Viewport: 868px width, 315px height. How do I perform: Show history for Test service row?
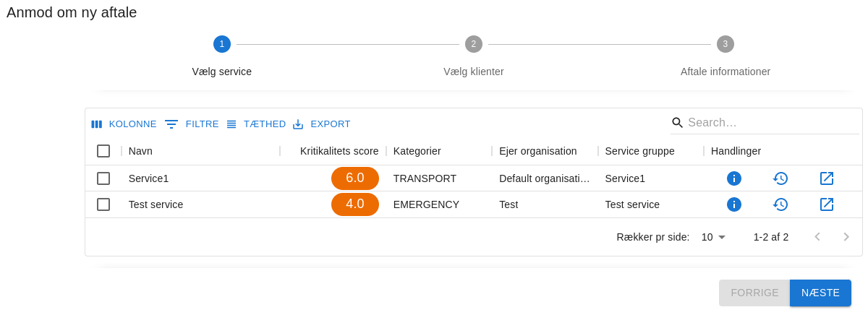(x=780, y=204)
